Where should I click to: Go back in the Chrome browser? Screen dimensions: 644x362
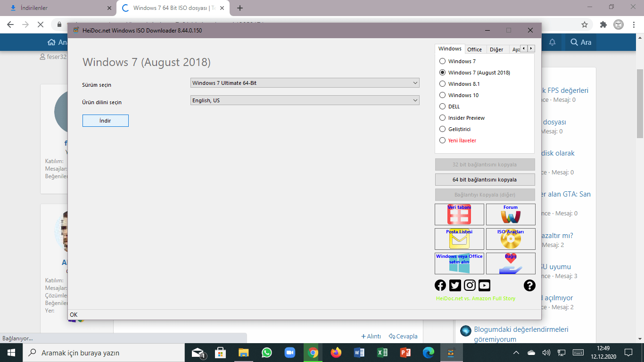[10, 25]
